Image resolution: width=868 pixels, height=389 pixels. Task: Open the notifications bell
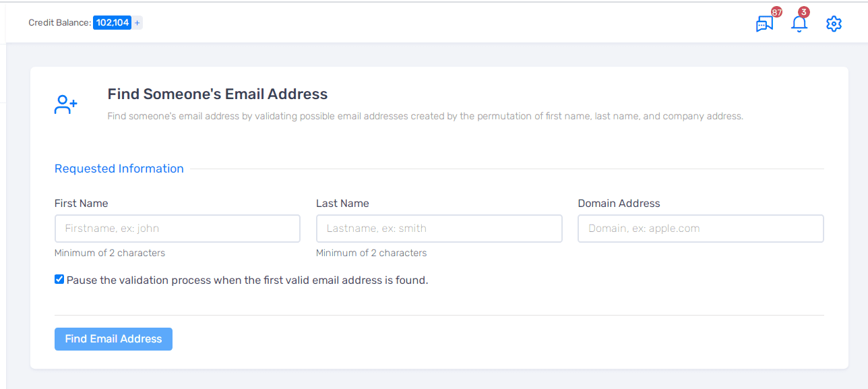pos(799,25)
